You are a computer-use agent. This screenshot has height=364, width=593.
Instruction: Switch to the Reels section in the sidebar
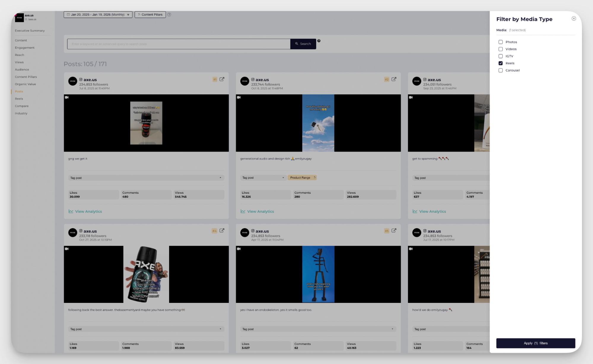point(19,98)
